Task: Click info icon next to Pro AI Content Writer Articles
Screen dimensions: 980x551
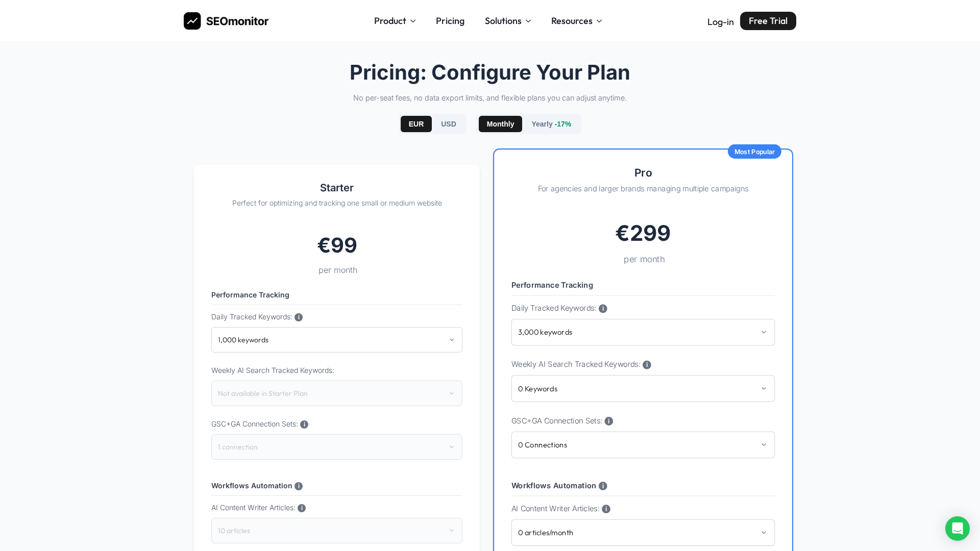Action: click(606, 509)
